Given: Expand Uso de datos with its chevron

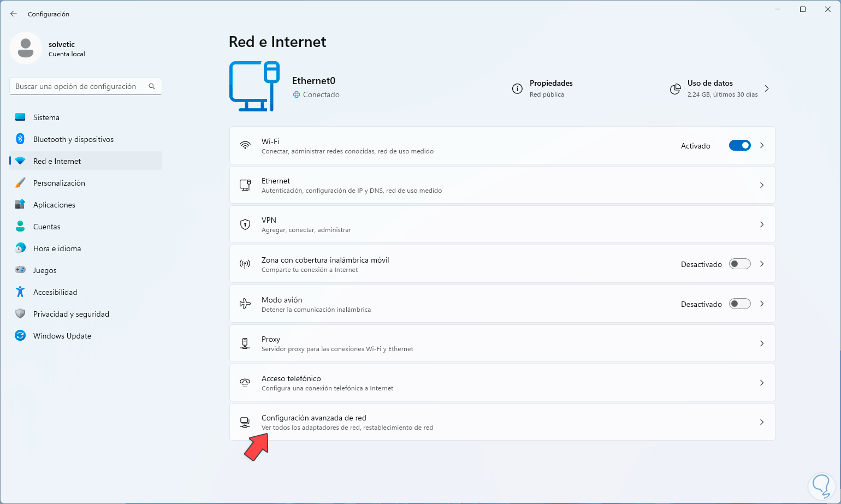Looking at the screenshot, I should point(767,88).
